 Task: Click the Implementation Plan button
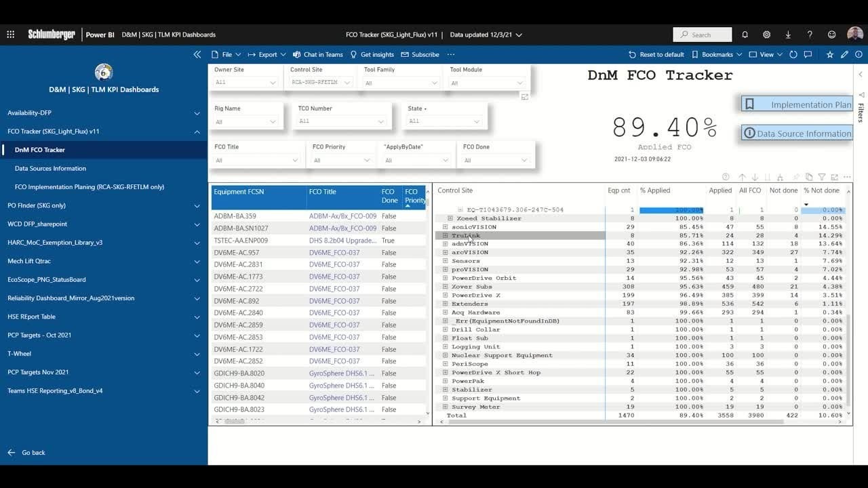click(x=797, y=104)
